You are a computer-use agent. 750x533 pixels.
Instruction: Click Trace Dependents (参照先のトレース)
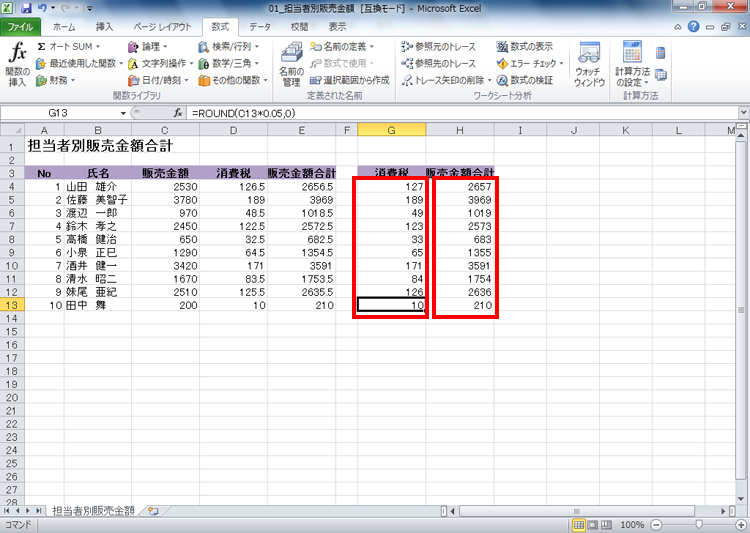(439, 63)
